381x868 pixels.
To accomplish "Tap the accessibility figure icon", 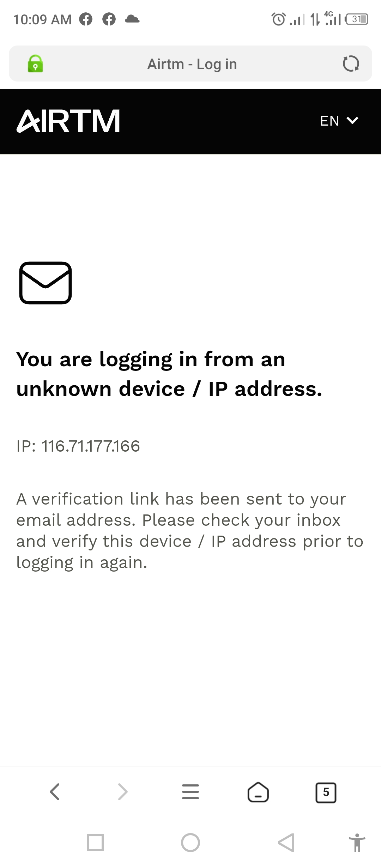I will 357,843.
